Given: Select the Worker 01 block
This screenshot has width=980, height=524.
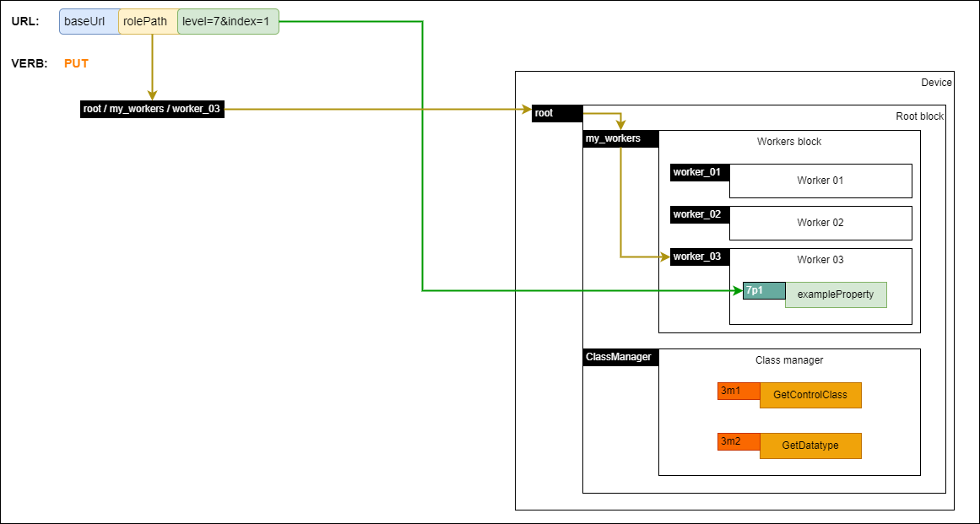Looking at the screenshot, I should [820, 181].
